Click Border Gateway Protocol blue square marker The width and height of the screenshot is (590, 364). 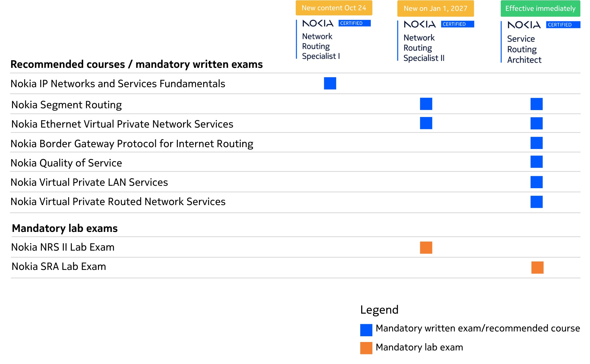coord(537,143)
